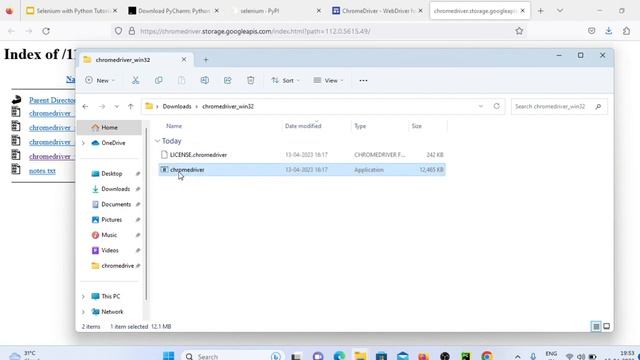Expand This PC in navigation pane
Image resolution: width=640 pixels, height=360 pixels.
[x=83, y=297]
